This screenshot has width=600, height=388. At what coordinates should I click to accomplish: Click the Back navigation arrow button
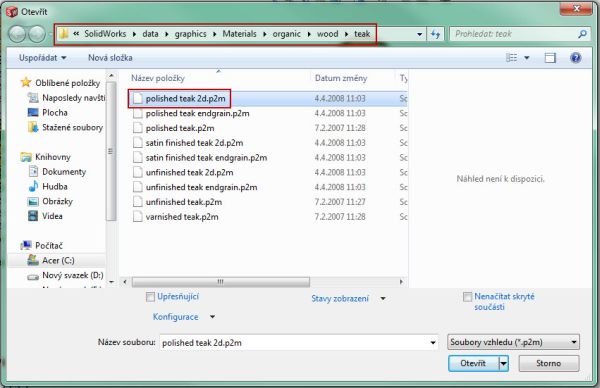(17, 34)
